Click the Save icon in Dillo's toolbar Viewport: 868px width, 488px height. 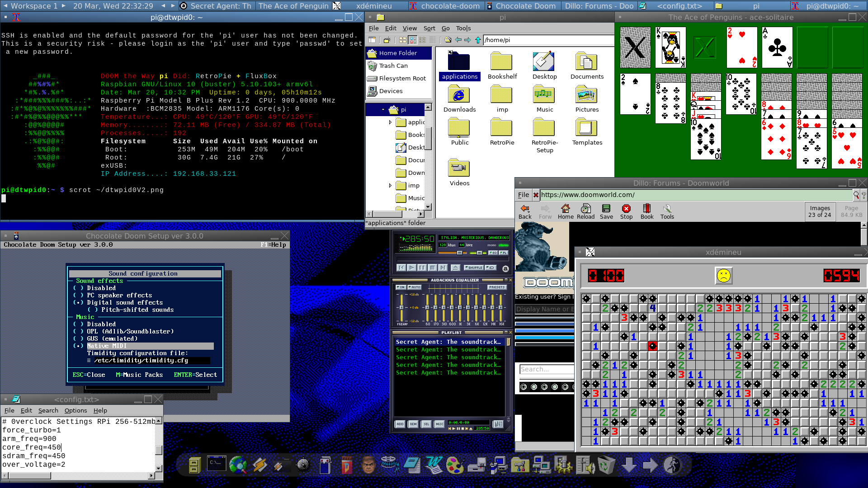coord(606,211)
